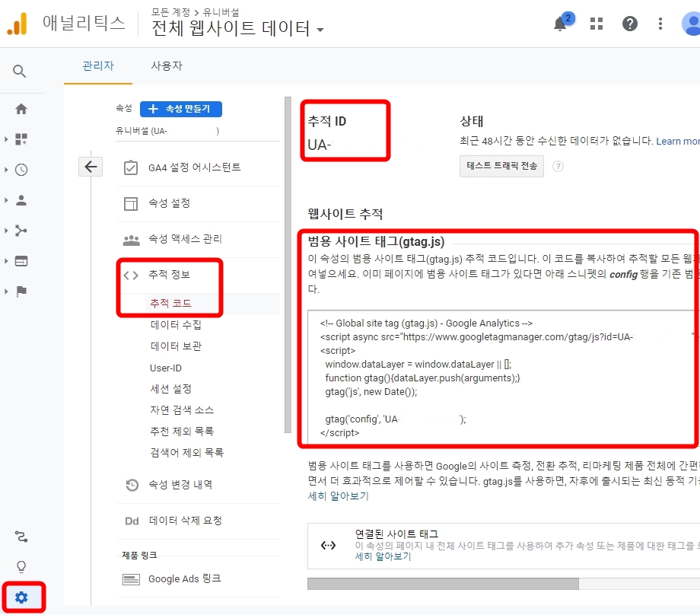
Task: Click the 연결된 사이트 태그 title
Action: (396, 534)
